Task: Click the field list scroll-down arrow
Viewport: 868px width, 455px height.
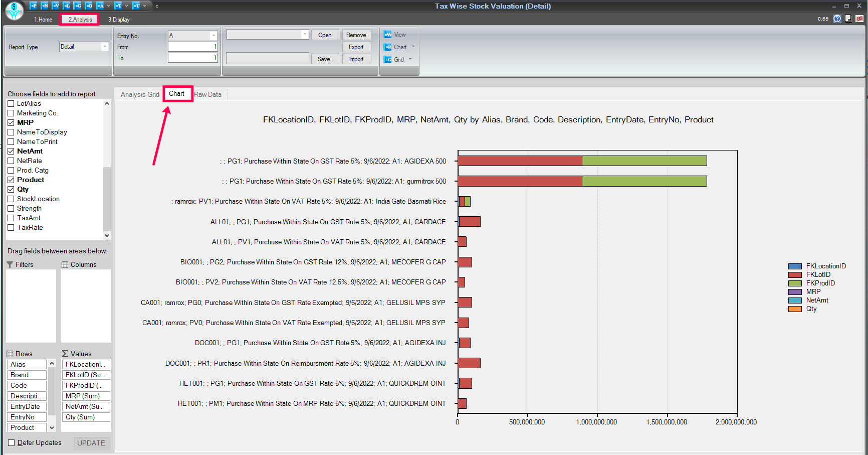Action: pos(107,235)
